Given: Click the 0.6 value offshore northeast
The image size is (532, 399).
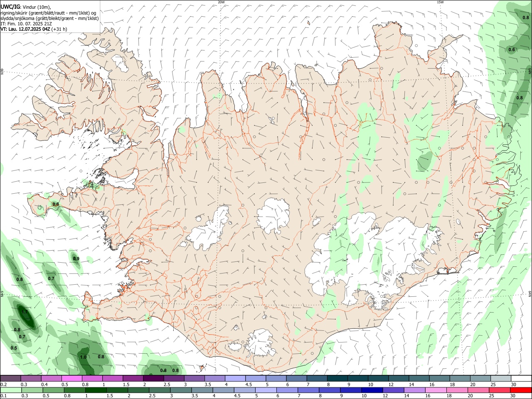Looking at the screenshot, I should tap(512, 49).
